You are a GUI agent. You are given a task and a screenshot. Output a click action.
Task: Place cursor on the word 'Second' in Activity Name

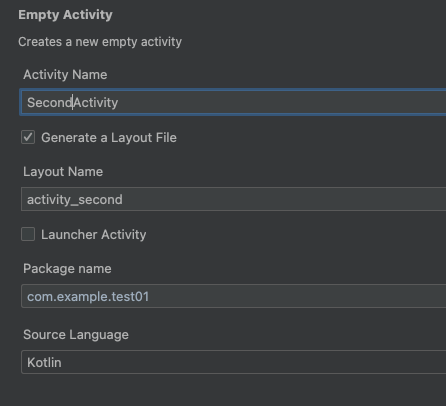pos(50,102)
